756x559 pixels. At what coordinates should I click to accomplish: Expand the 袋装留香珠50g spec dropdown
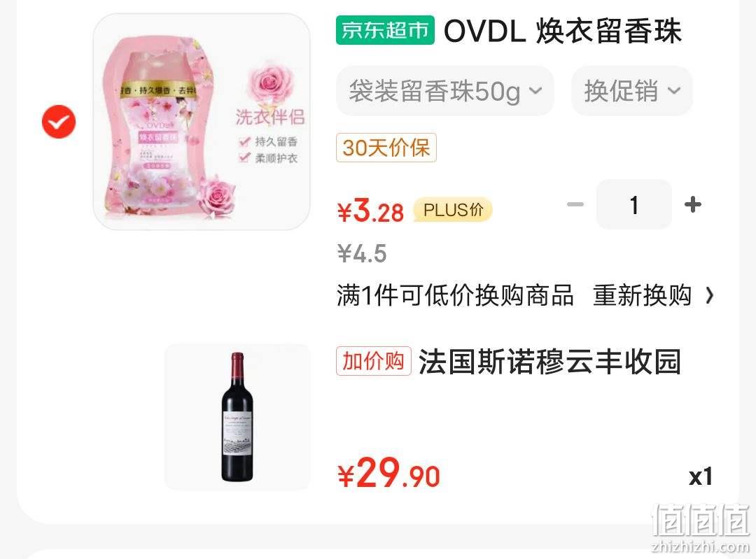(x=445, y=91)
